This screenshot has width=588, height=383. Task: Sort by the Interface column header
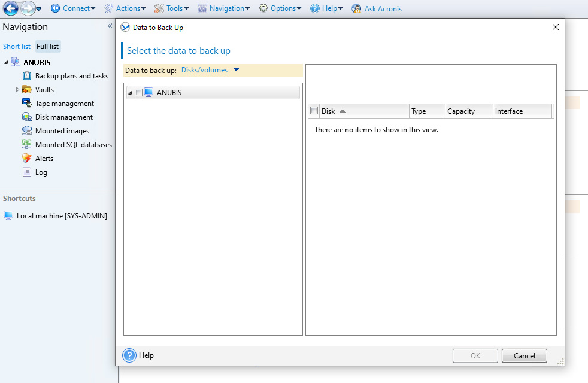(x=522, y=111)
